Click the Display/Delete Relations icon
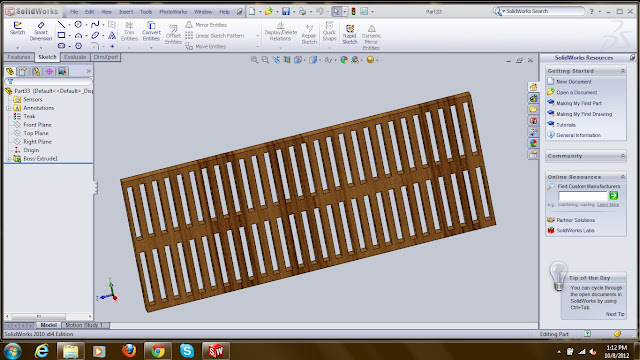 [x=281, y=31]
